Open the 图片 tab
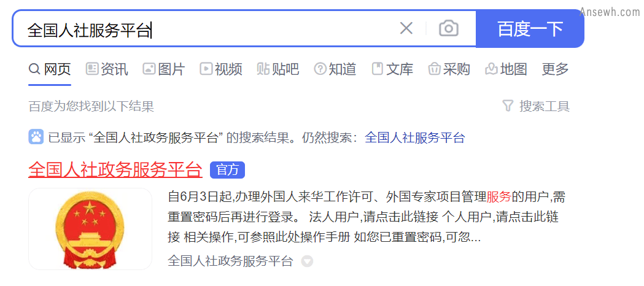Viewport: 644px width, 286px height. 164,69
